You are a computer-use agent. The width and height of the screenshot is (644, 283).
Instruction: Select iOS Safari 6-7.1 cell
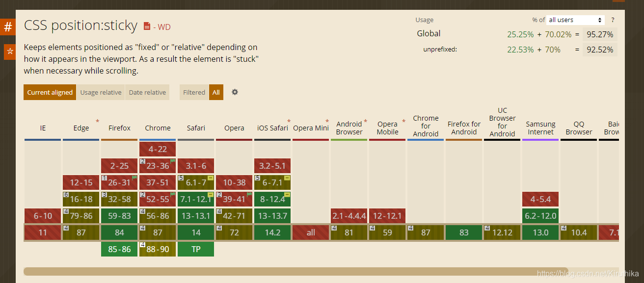[x=272, y=182]
